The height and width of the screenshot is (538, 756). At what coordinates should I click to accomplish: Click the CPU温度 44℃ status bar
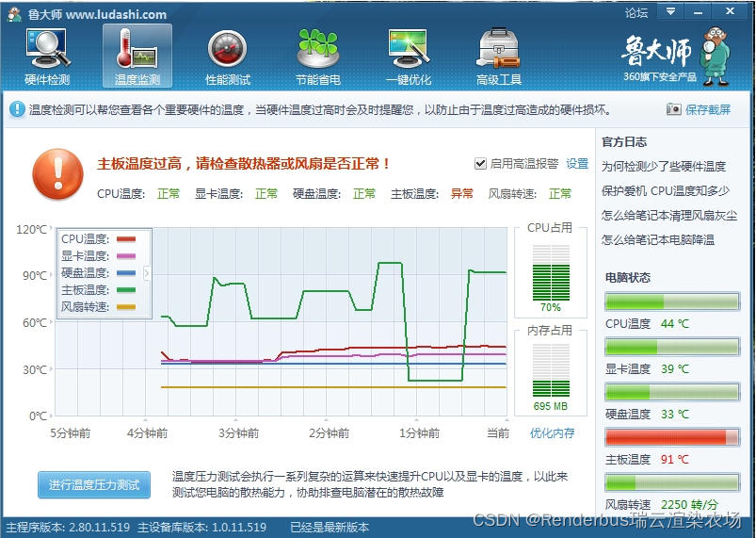pos(672,302)
